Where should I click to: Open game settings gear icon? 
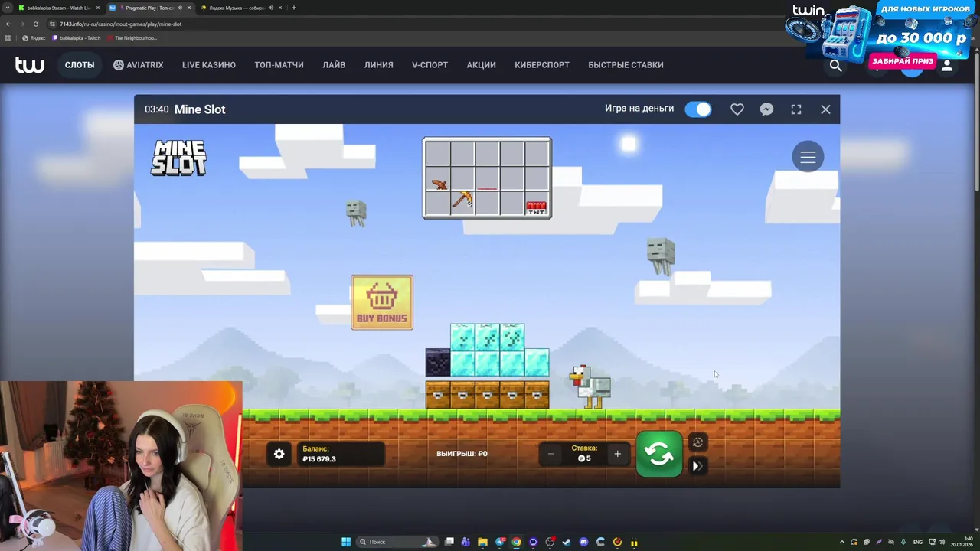point(279,454)
